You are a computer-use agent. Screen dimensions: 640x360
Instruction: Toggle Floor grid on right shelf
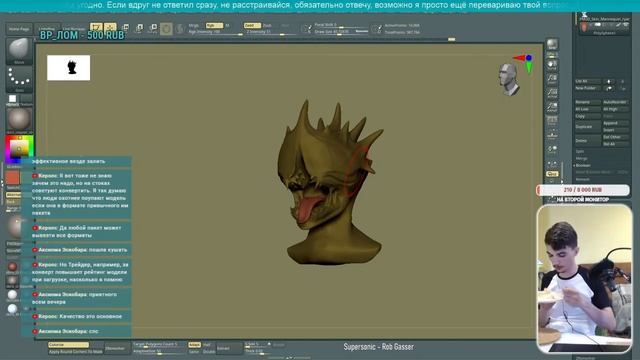coord(552,135)
